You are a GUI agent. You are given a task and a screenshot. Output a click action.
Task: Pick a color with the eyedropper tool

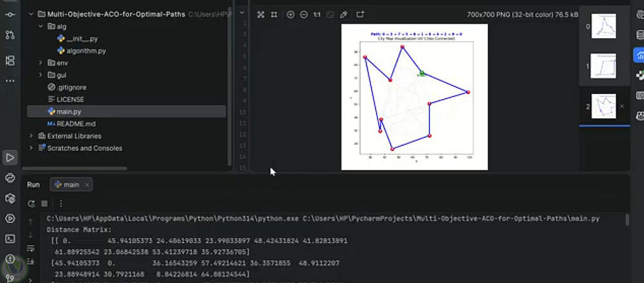(x=344, y=15)
